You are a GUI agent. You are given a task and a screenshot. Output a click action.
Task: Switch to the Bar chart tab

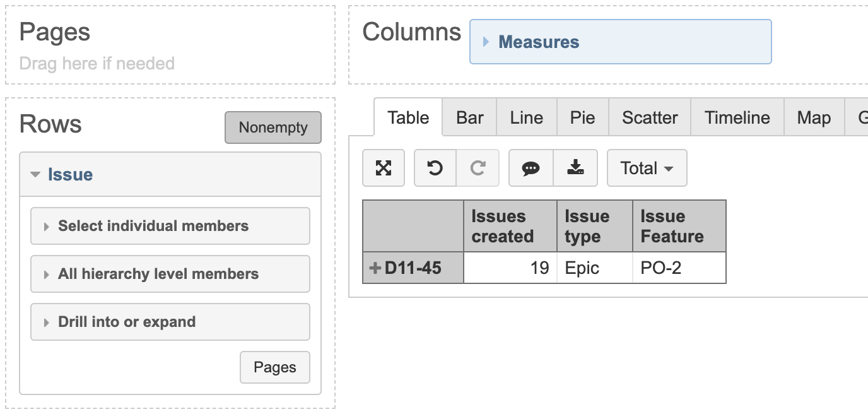pyautogui.click(x=469, y=118)
